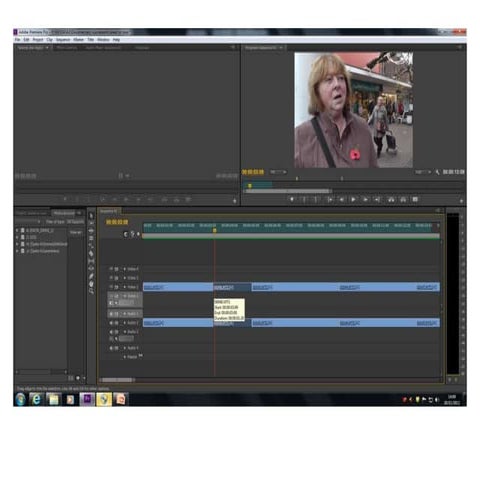Expand the Master track

pyautogui.click(x=125, y=357)
